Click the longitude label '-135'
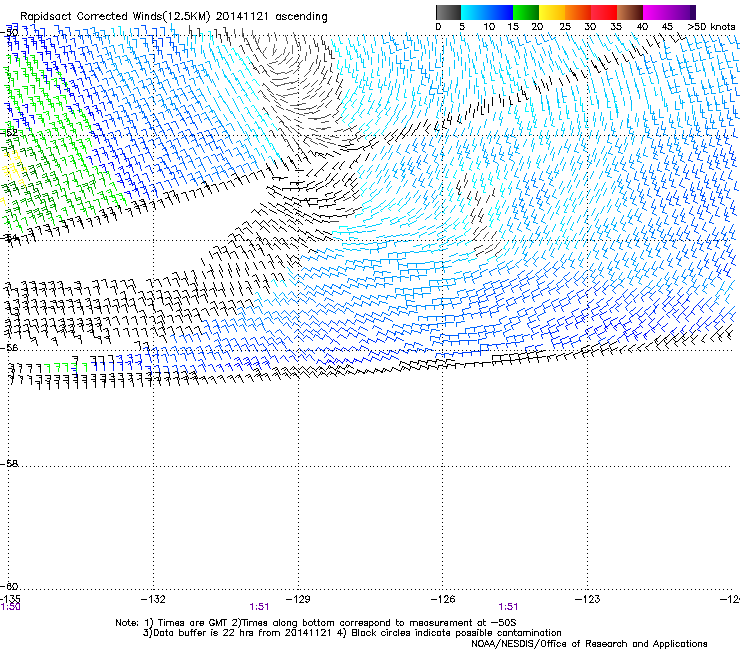The image size is (740, 650). click(x=10, y=599)
